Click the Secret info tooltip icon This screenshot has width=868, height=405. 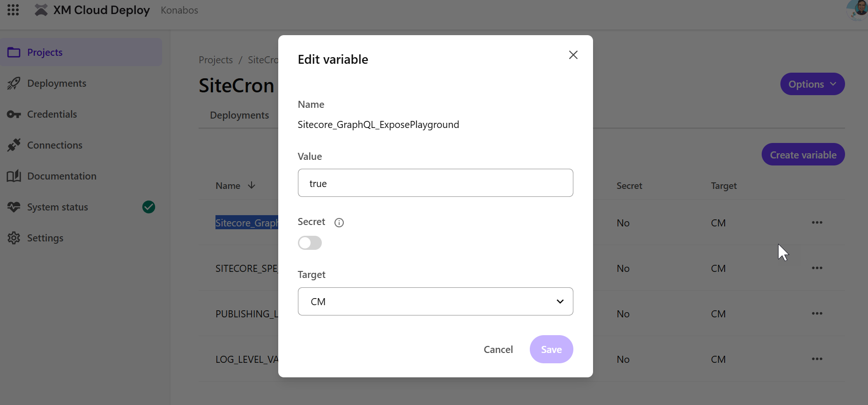(x=339, y=222)
